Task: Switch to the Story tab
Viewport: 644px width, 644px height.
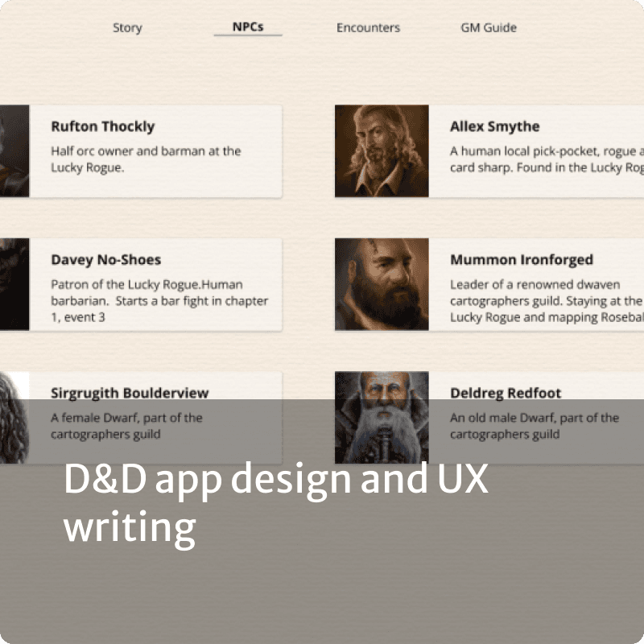Action: click(x=127, y=27)
